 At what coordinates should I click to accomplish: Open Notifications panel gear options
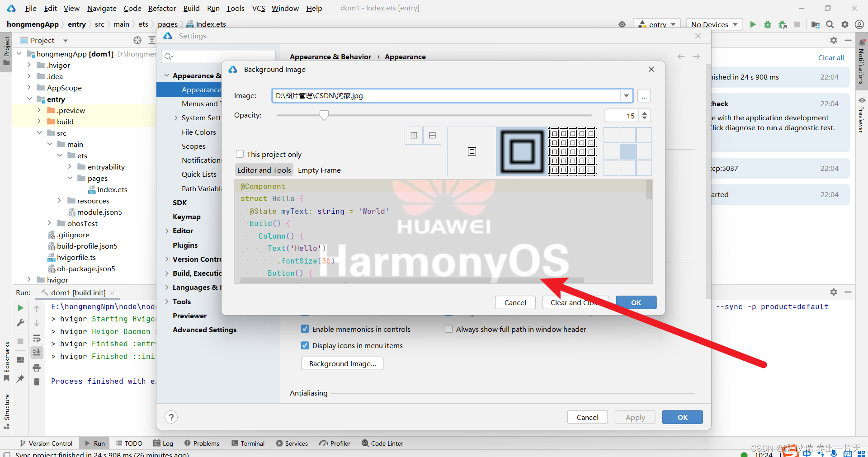(x=834, y=40)
